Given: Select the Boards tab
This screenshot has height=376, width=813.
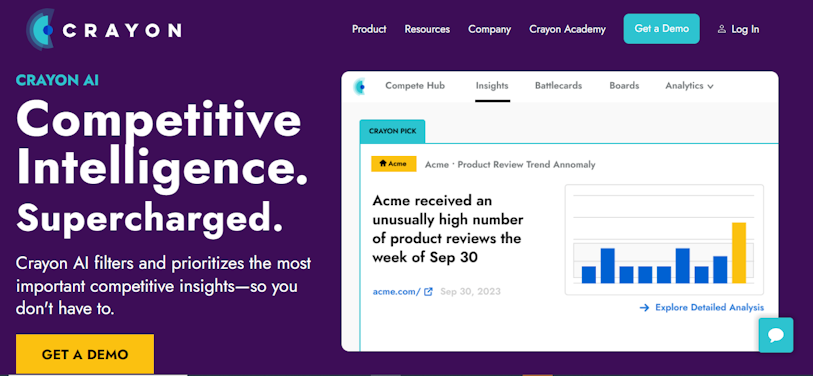Looking at the screenshot, I should point(624,86).
